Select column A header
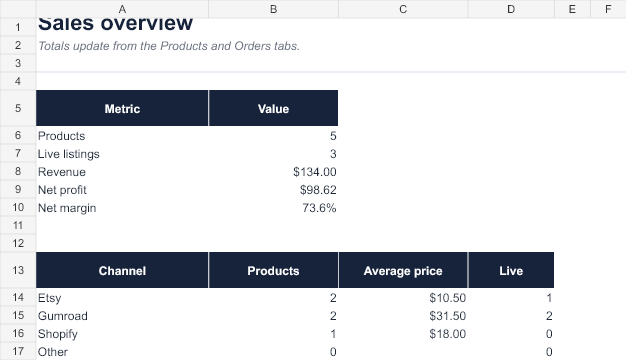 122,9
